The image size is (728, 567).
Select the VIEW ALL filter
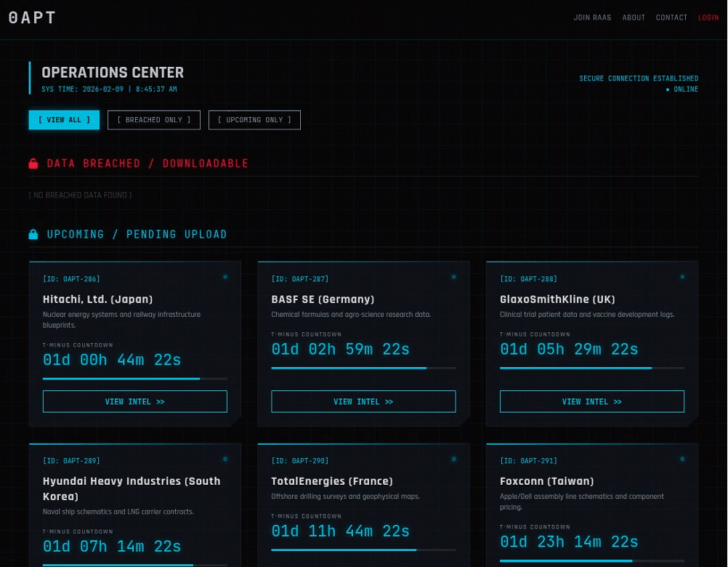coord(64,120)
